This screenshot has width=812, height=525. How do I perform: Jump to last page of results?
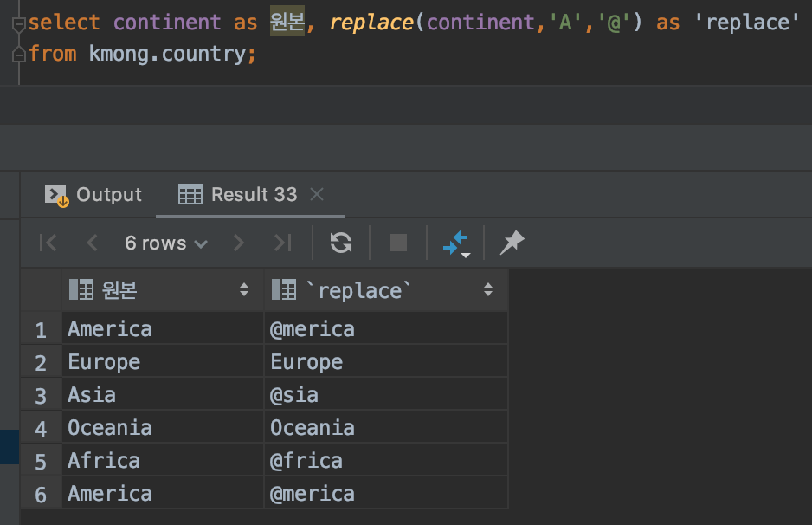pos(282,243)
